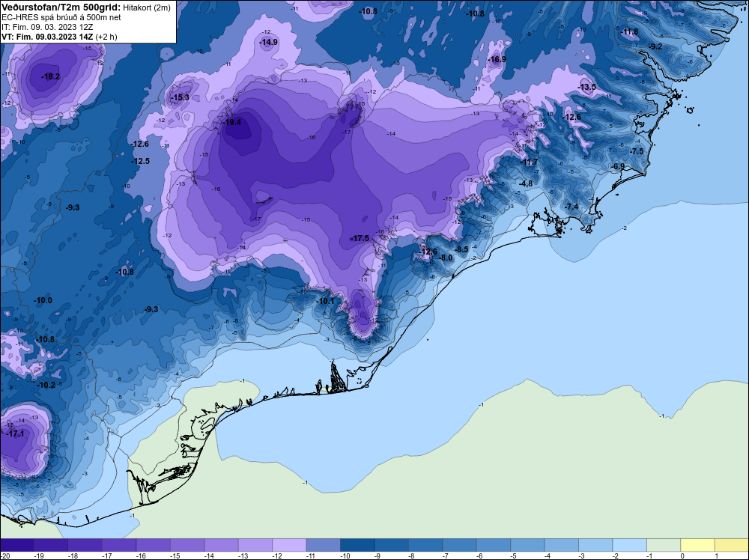This screenshot has width=749, height=560.
Task: Select the -10.2 temperature label
Action: pos(46,385)
